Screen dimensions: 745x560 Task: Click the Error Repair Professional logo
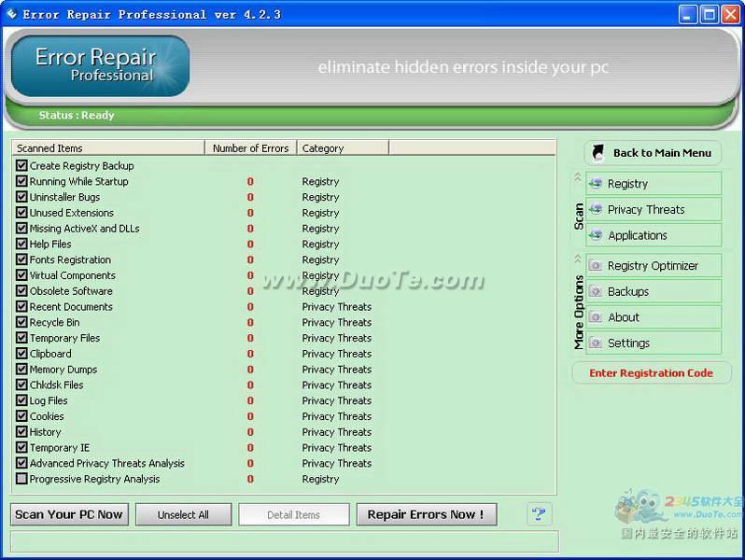pyautogui.click(x=100, y=66)
